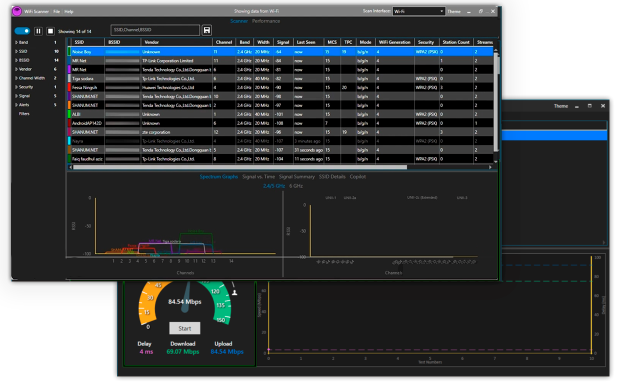Sort by the Last Seen column header
The width and height of the screenshot is (620, 383).
tap(308, 42)
